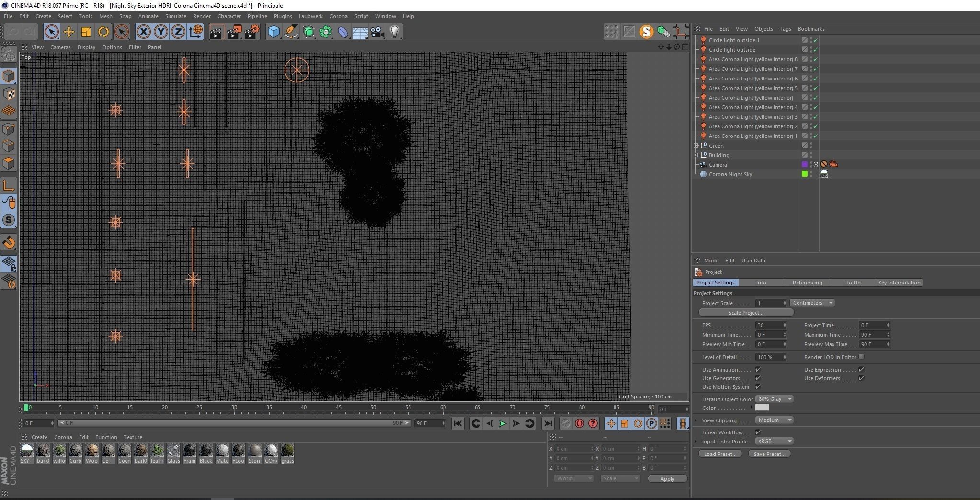This screenshot has width=980, height=500.
Task: Click the coordinate system icon
Action: [x=196, y=32]
